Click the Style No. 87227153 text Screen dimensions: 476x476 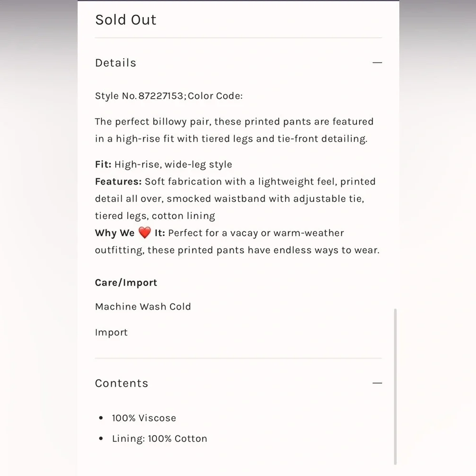(139, 96)
